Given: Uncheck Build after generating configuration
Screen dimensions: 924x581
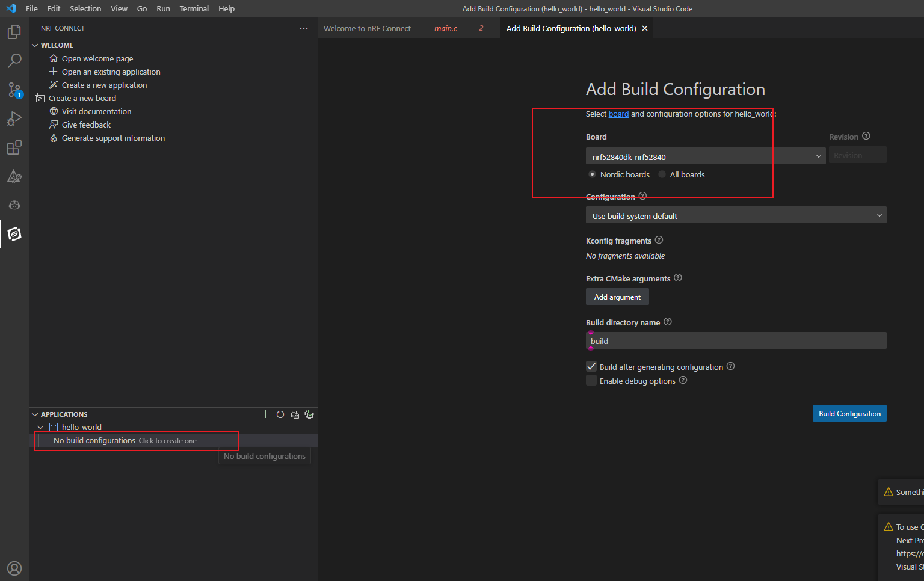Looking at the screenshot, I should pyautogui.click(x=591, y=367).
